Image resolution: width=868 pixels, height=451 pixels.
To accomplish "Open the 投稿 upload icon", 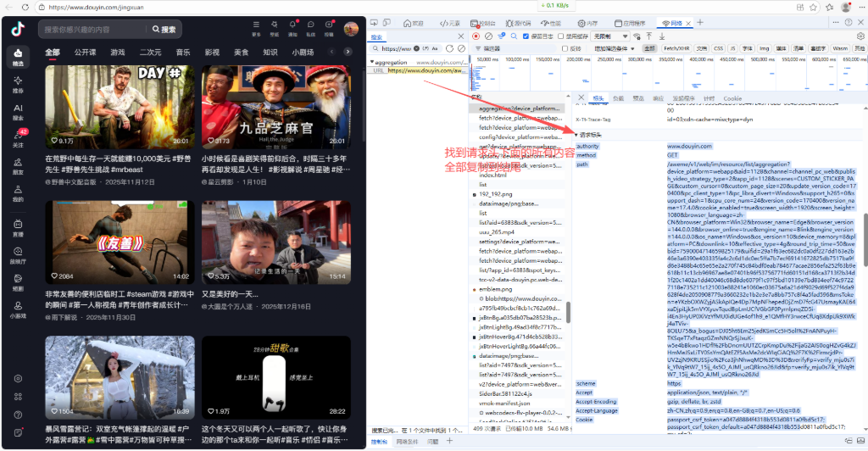I will 329,28.
